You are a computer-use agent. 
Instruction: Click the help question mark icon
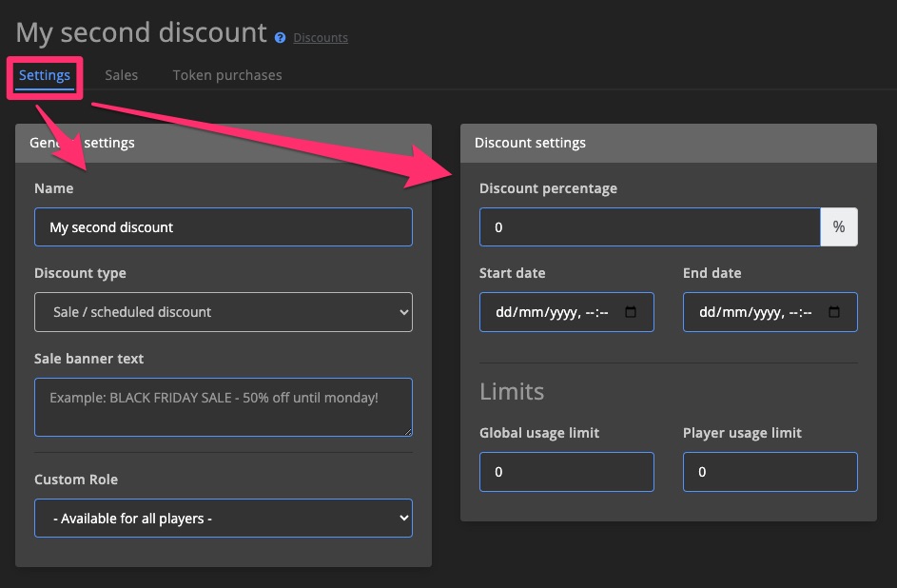click(x=279, y=37)
